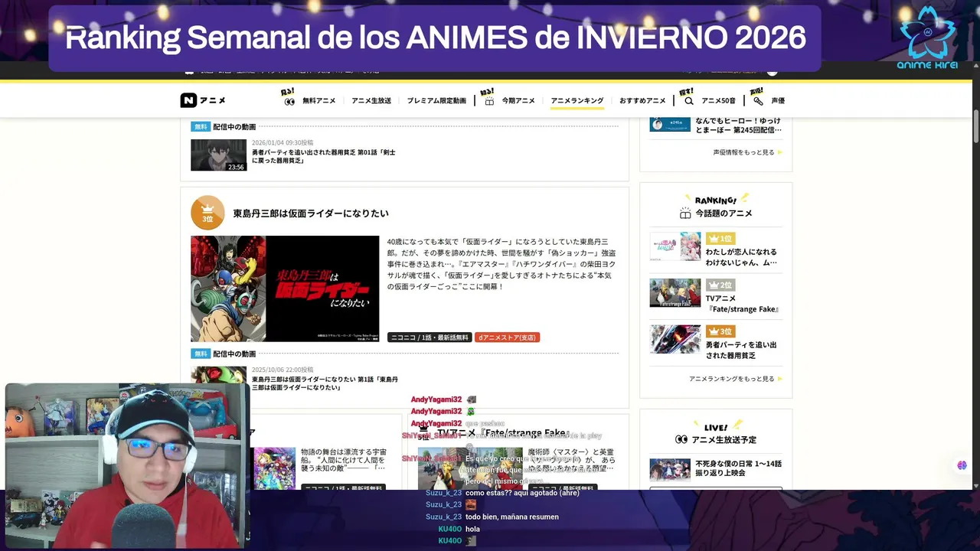The image size is (980, 551).
Task: Open the 今期アニメ menu item
Action: pos(518,101)
